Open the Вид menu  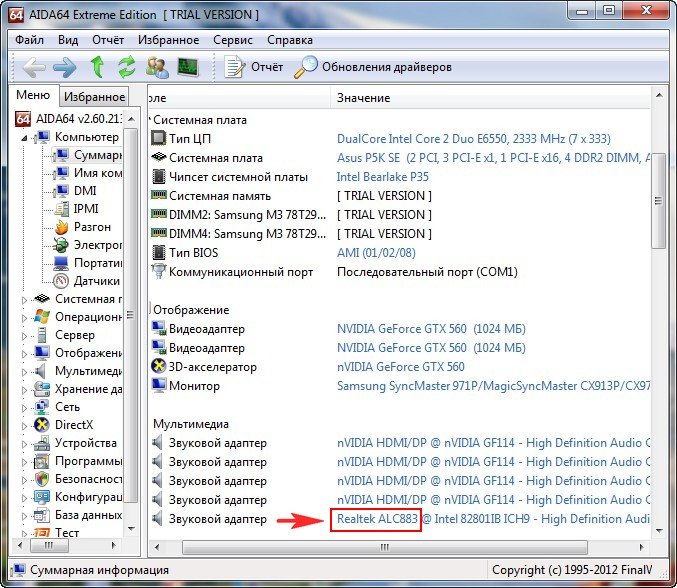(x=68, y=40)
